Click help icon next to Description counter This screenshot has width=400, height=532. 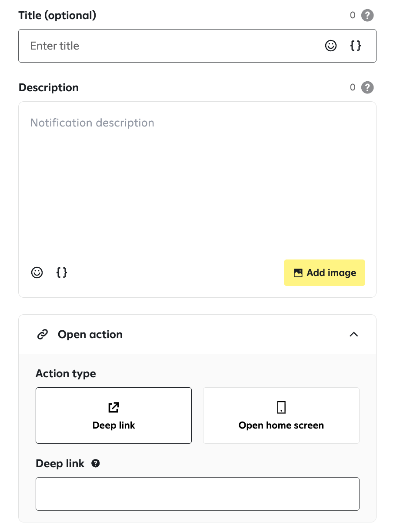367,87
